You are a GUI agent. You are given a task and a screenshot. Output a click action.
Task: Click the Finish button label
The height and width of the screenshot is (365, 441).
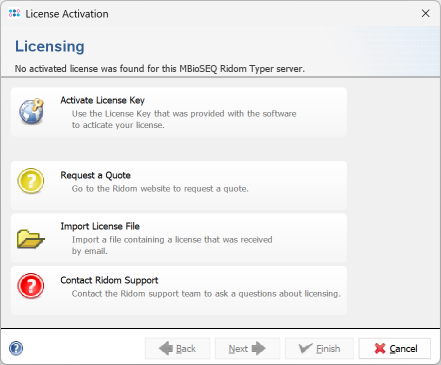tap(328, 349)
